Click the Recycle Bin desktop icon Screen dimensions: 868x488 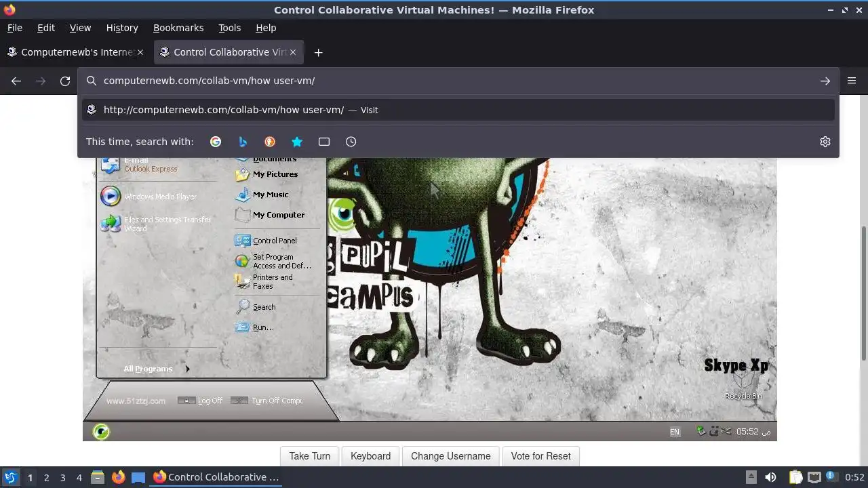pyautogui.click(x=743, y=385)
